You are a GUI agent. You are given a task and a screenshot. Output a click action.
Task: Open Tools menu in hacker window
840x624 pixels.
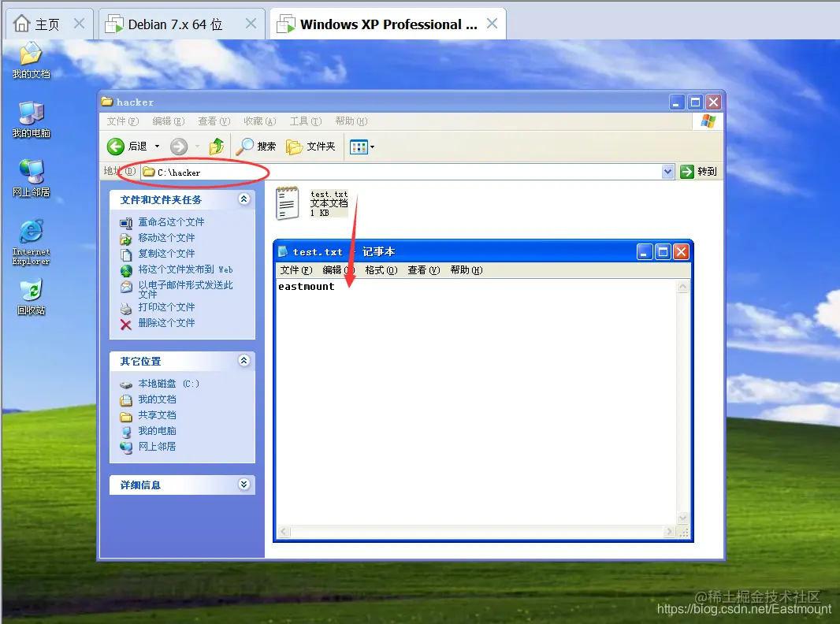pyautogui.click(x=306, y=121)
